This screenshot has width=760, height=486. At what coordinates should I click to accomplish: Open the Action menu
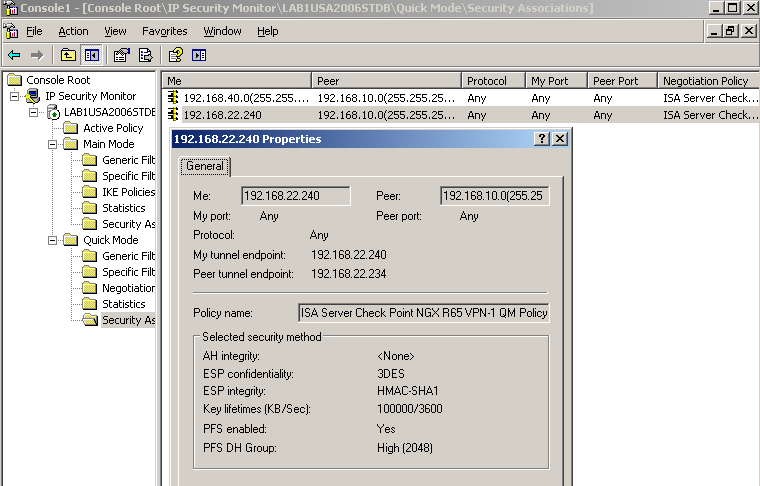pos(73,31)
